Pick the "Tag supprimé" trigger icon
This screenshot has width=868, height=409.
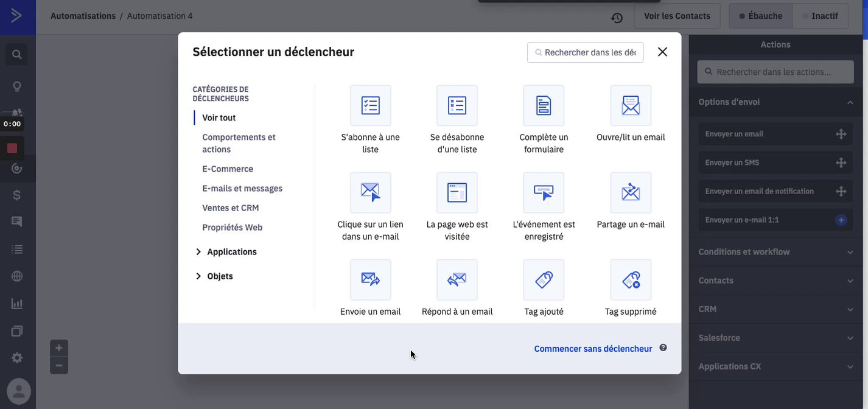click(x=631, y=279)
